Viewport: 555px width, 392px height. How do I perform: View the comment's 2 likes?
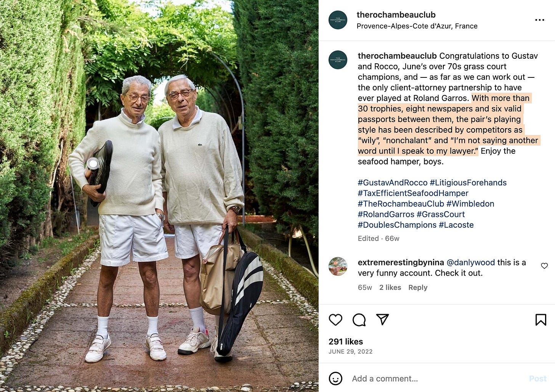click(390, 288)
